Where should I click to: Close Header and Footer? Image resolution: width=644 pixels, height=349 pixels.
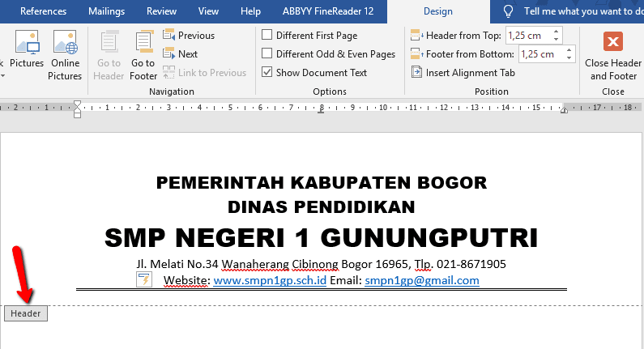(x=613, y=56)
